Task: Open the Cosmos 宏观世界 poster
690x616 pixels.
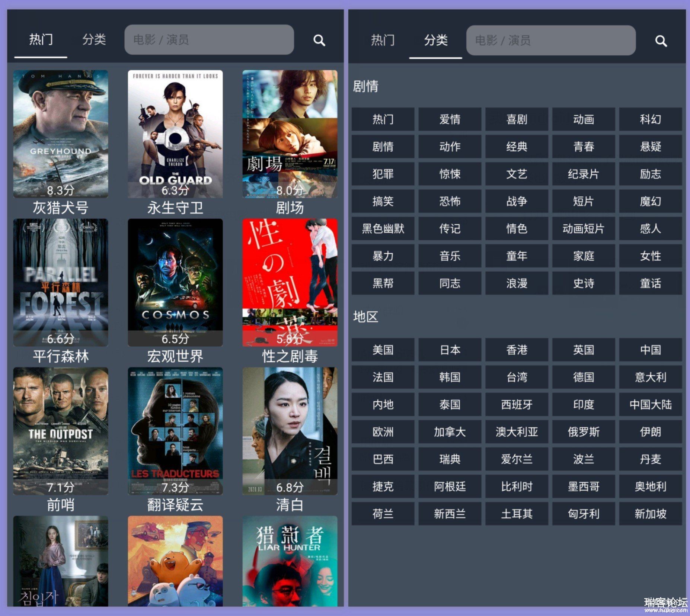Action: point(175,283)
